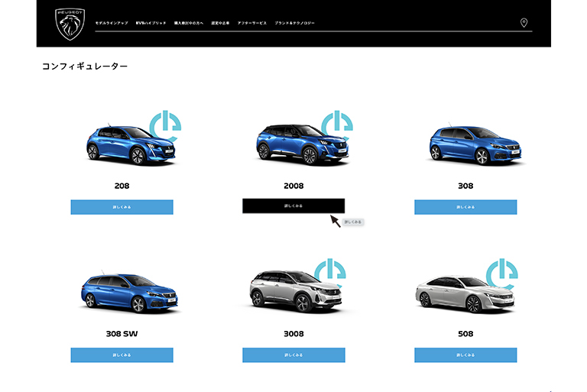587x392 pixels.
Task: Select the blue 208 car image
Action: (x=131, y=145)
